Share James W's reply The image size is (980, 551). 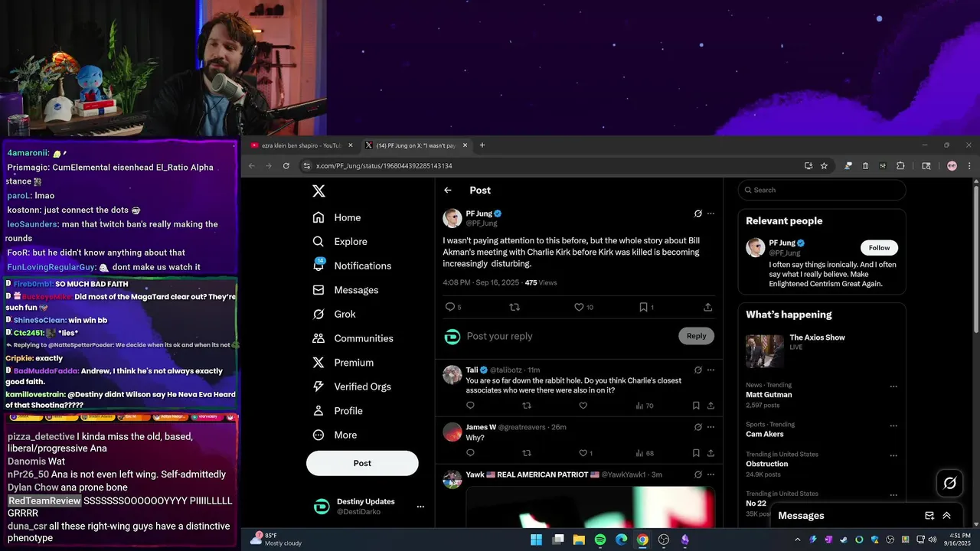click(x=710, y=453)
